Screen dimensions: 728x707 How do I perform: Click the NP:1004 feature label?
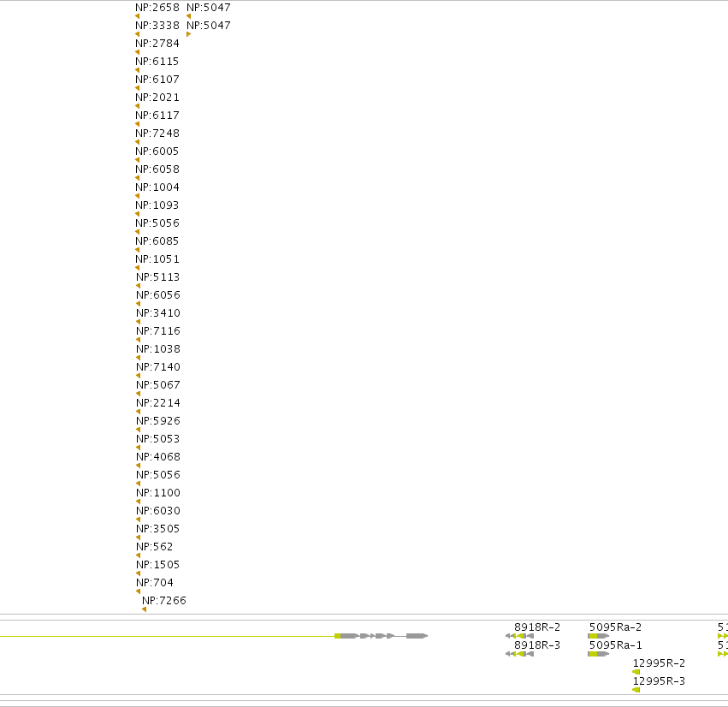[157, 187]
